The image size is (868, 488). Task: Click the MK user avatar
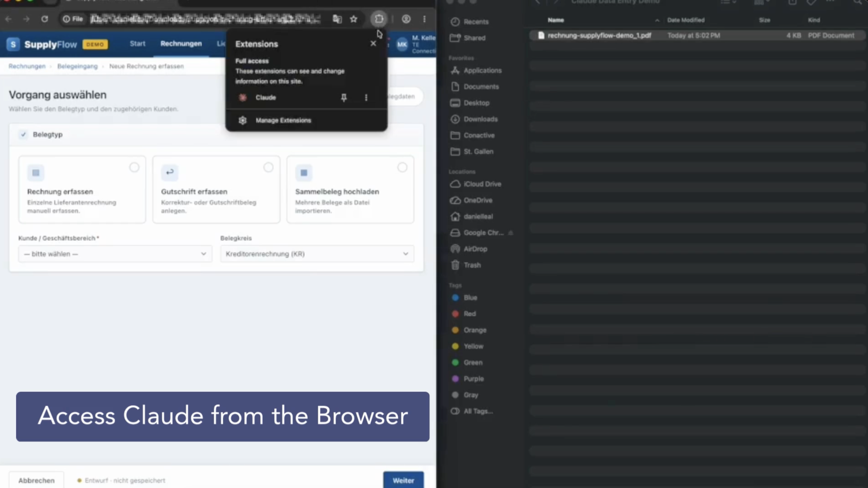(402, 45)
